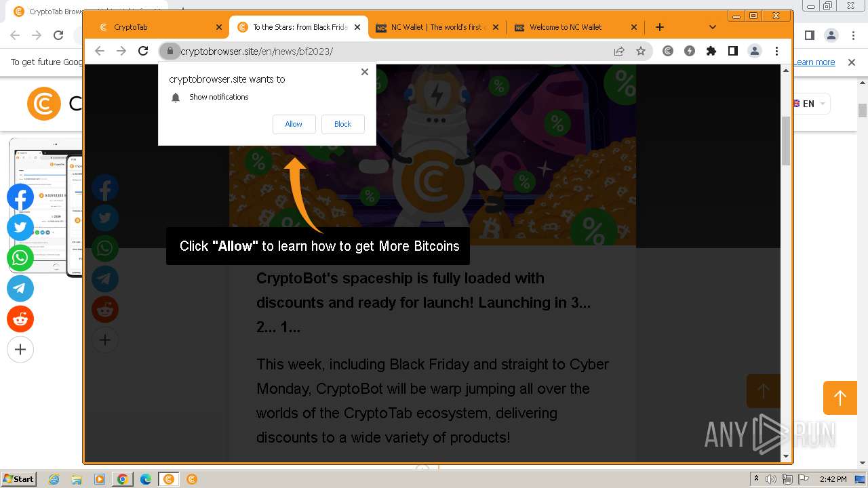The image size is (868, 488).
Task: Click Telegram share icon in background window
Action: coord(20,289)
